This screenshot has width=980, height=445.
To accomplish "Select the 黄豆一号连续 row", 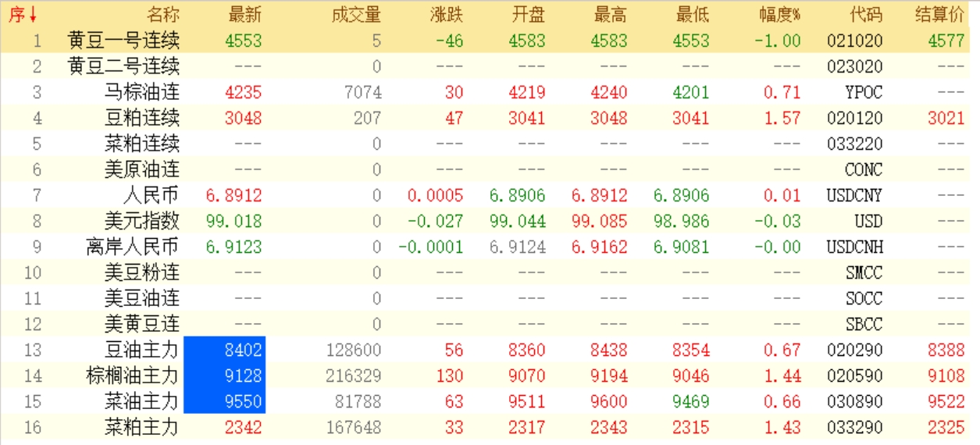I will [123, 41].
